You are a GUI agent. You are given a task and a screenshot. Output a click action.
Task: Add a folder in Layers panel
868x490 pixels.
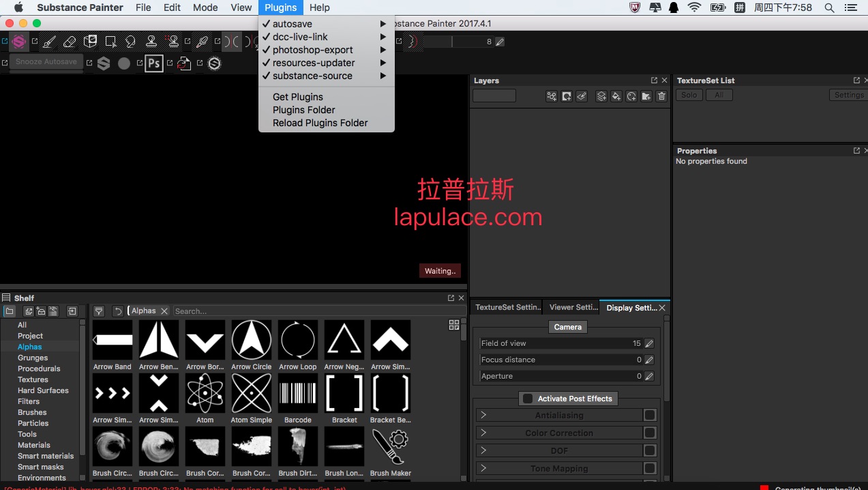pos(646,96)
